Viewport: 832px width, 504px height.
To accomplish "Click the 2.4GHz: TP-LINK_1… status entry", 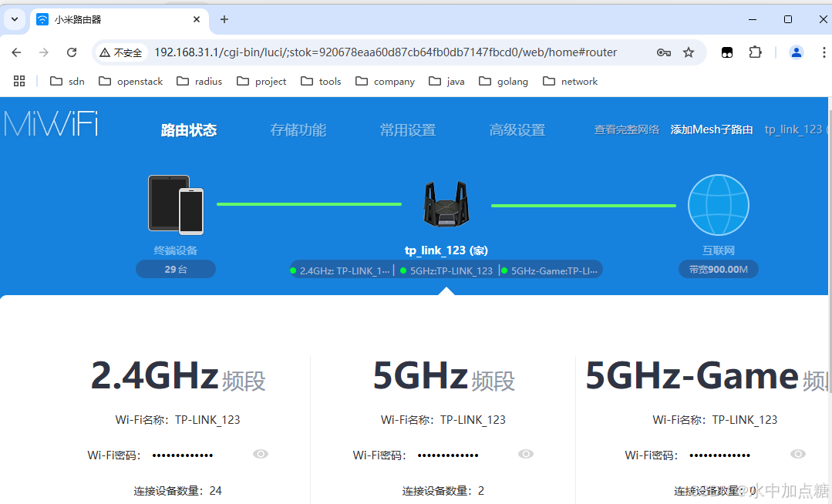I will (x=340, y=270).
